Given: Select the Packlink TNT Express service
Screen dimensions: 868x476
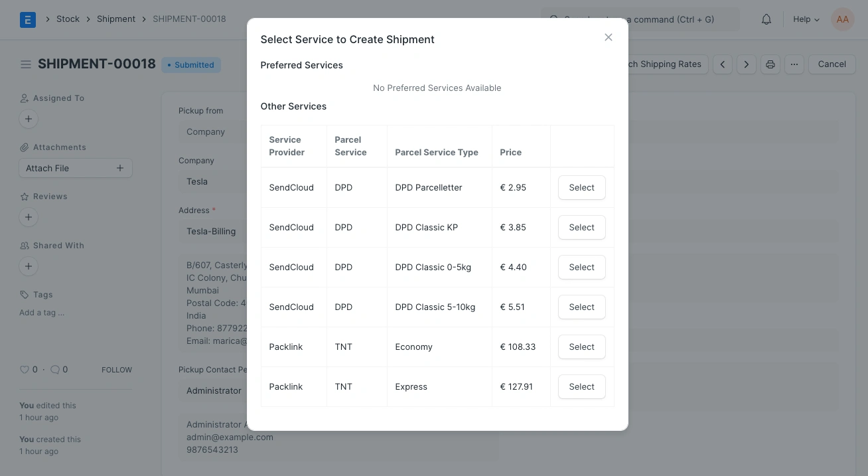Looking at the screenshot, I should [581, 386].
